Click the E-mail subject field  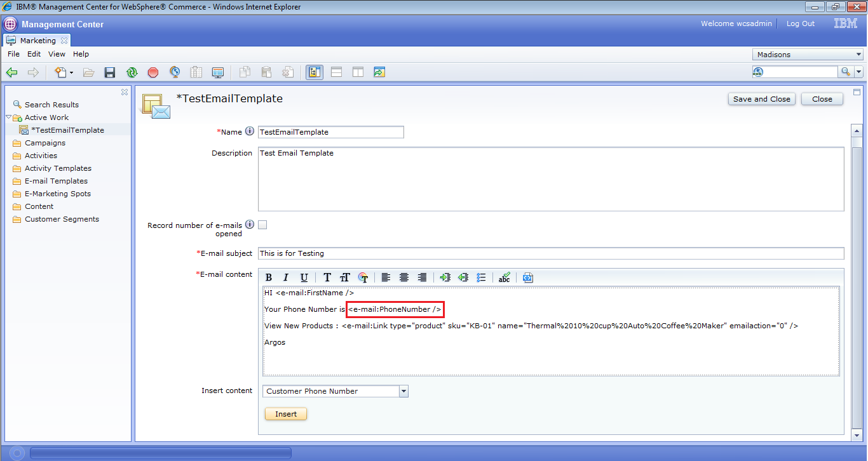(551, 253)
